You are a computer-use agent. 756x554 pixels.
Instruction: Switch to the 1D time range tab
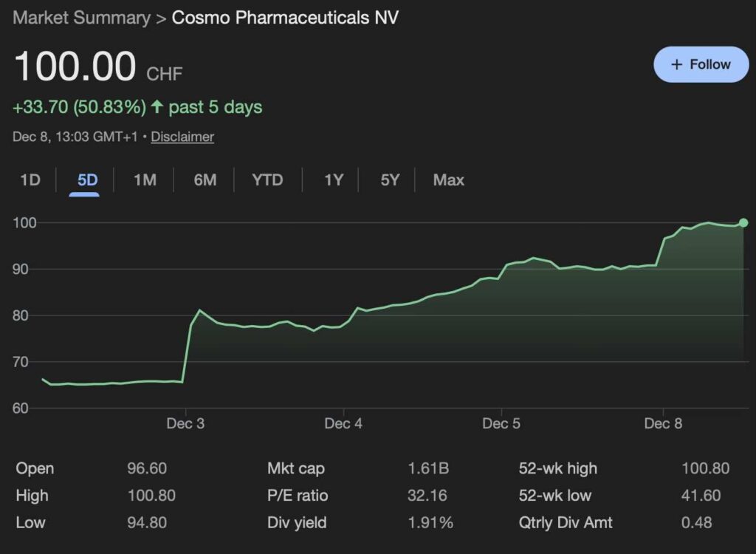[x=30, y=179]
